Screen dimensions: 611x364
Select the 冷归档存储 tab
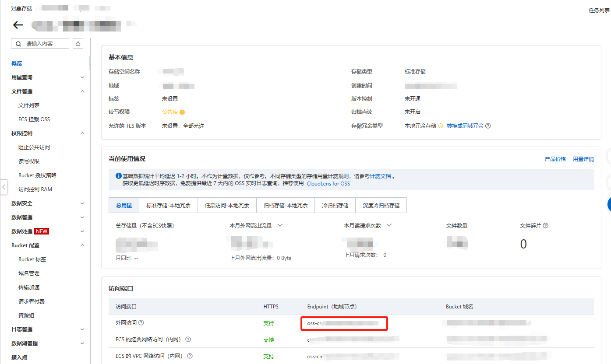tap(335, 205)
